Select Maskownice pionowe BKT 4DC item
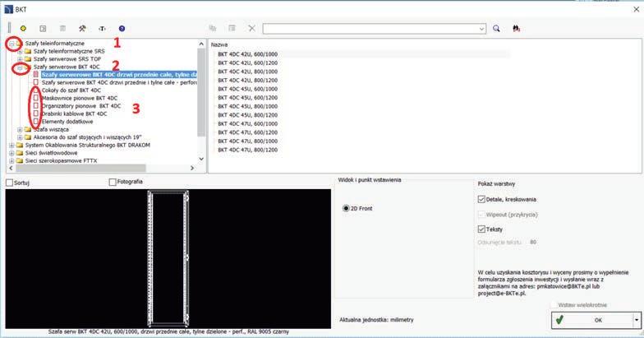 79,98
